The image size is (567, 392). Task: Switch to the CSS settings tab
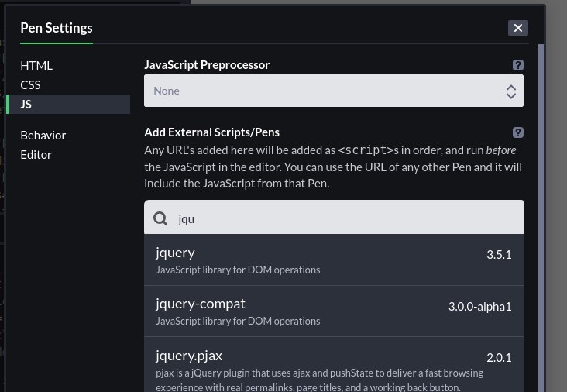30,84
